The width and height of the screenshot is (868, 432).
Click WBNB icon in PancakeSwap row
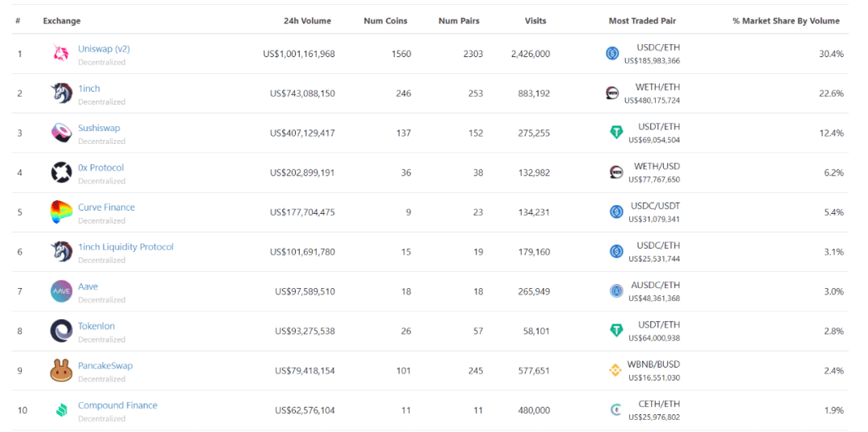tap(616, 371)
